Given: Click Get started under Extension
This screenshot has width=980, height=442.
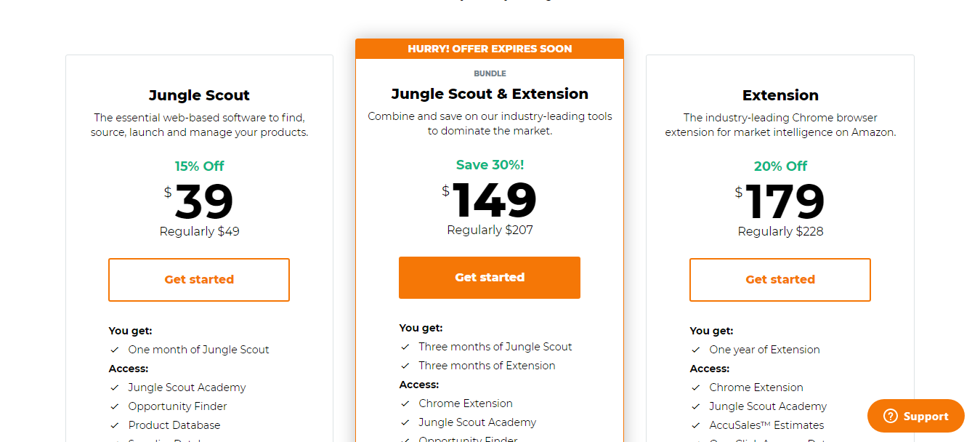Looking at the screenshot, I should click(x=779, y=279).
